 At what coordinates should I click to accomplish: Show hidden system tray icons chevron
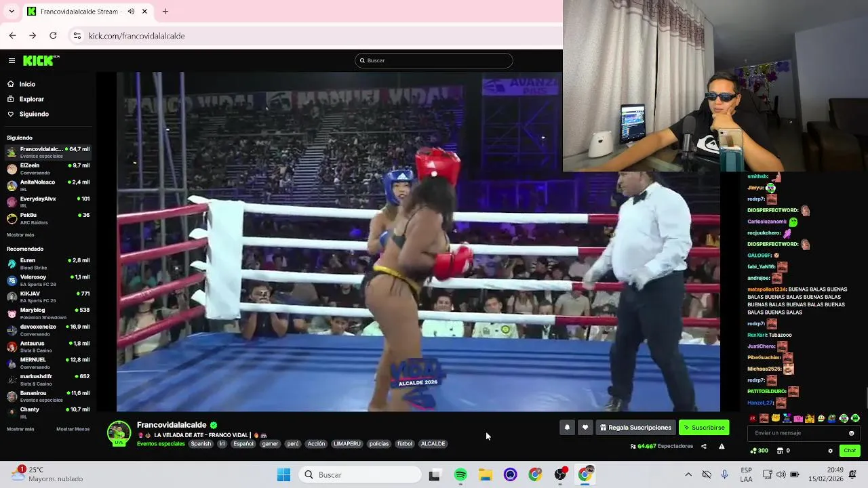pos(688,474)
